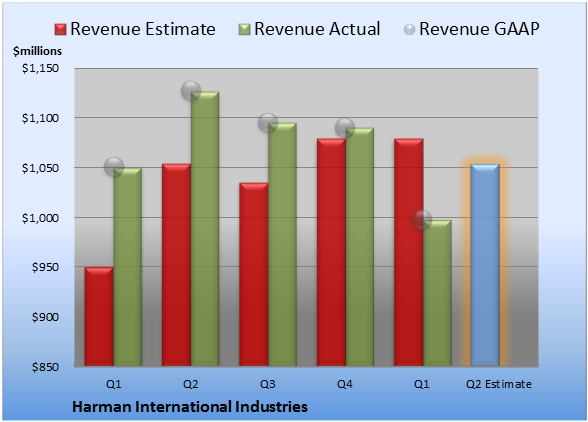The image size is (588, 422).
Task: Click the 'Q2 Estimate' x-axis label
Action: 499,384
